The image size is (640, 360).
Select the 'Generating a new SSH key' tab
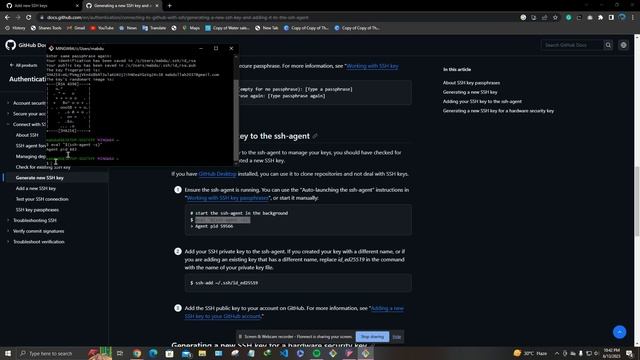pyautogui.click(x=122, y=6)
